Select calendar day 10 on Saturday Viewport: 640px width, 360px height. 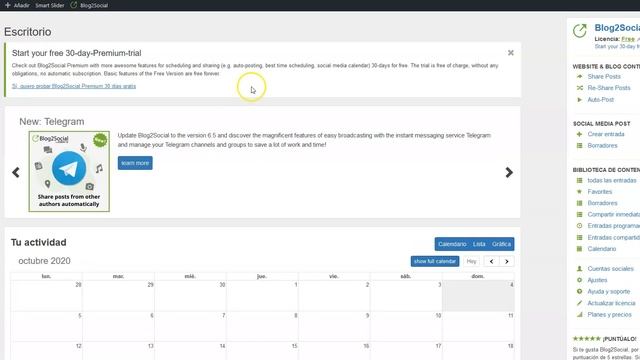tap(406, 327)
